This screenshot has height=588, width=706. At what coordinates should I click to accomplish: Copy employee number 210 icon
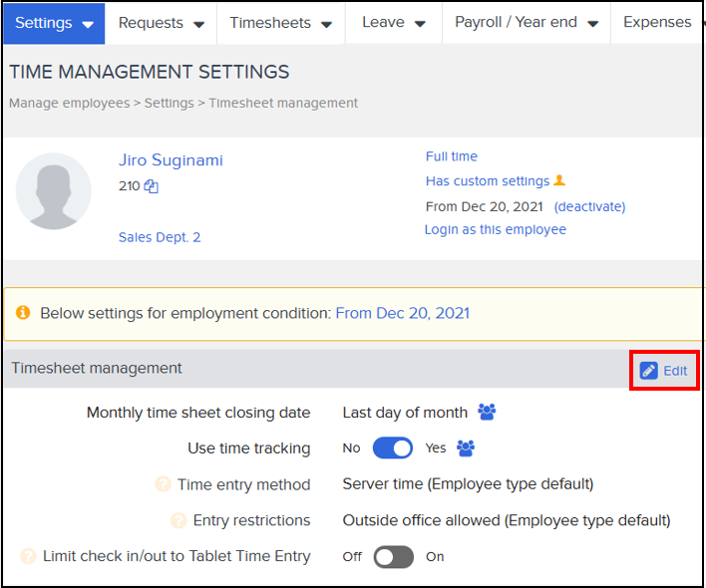click(152, 186)
